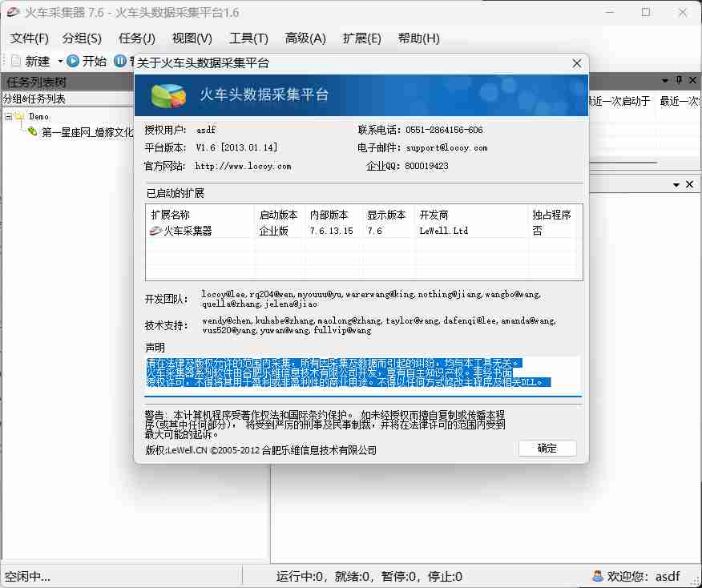
Task: Click the user icon beside 欢迎您 asdf
Action: tap(596, 576)
